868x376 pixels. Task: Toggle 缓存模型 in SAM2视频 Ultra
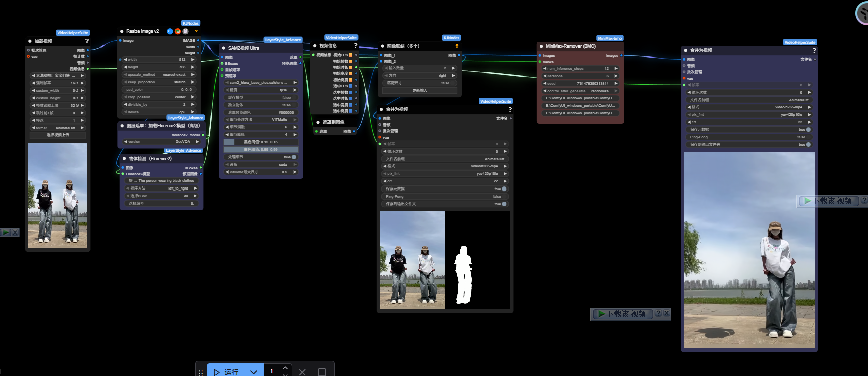(261, 98)
